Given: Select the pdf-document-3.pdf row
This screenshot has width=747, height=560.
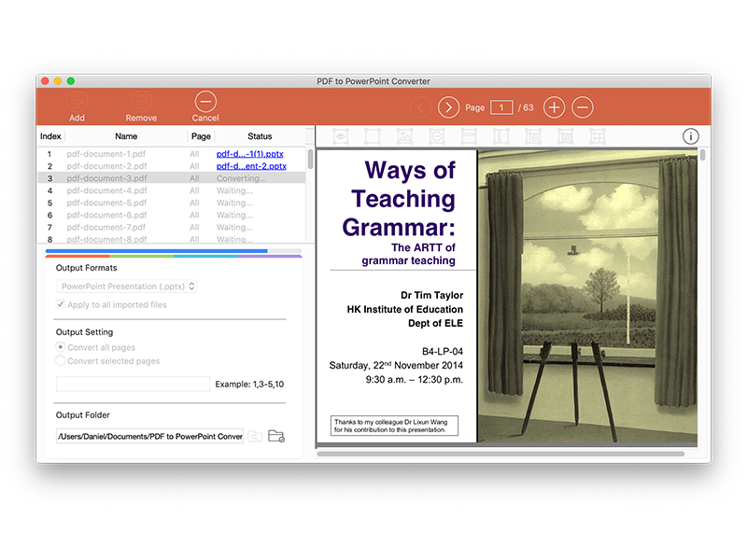Looking at the screenshot, I should click(172, 178).
